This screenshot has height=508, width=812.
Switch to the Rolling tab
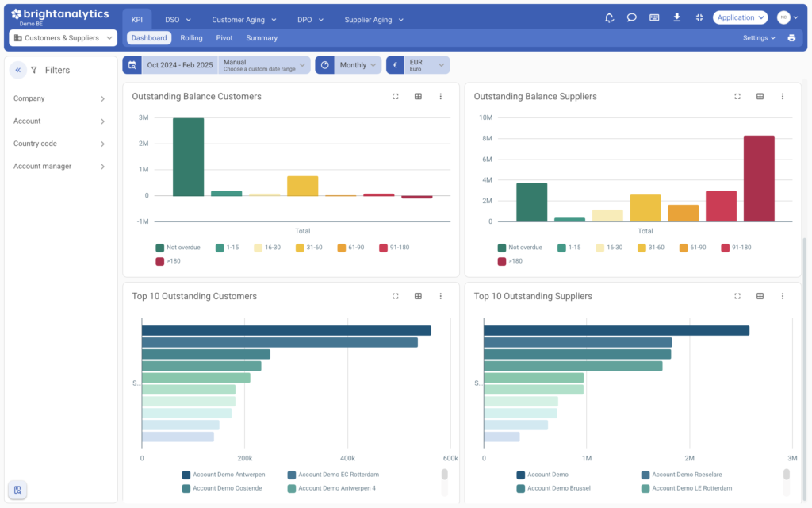point(191,38)
